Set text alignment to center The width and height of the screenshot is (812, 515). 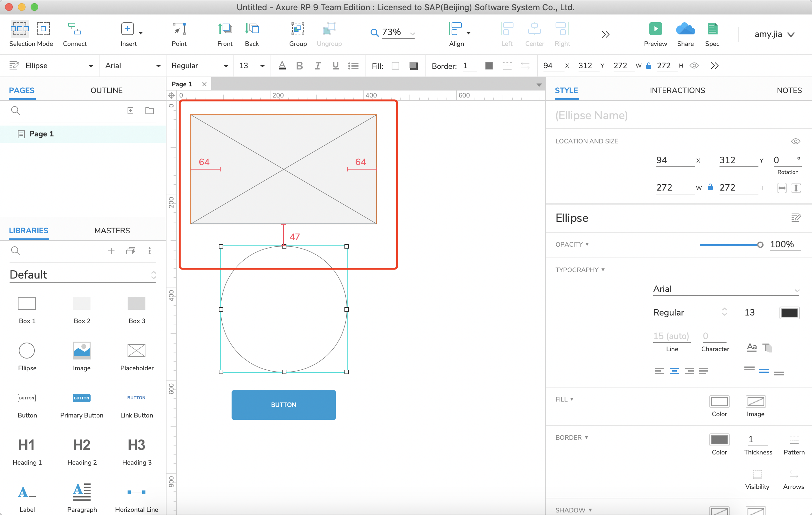pos(674,371)
